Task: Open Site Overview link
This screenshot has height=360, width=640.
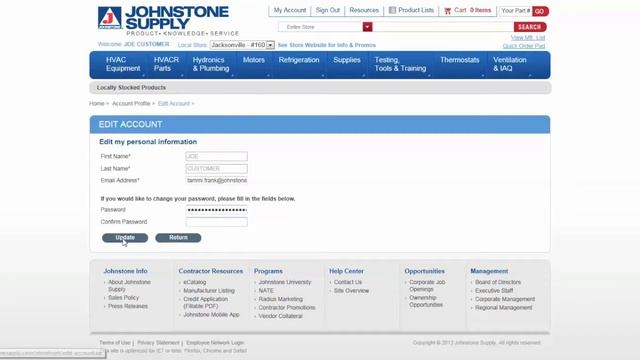Action: pos(351,291)
